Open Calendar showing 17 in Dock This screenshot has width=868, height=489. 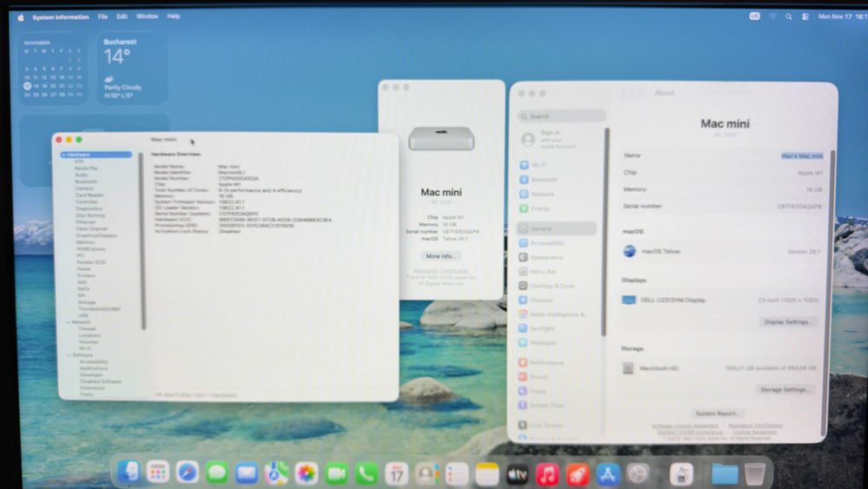397,474
